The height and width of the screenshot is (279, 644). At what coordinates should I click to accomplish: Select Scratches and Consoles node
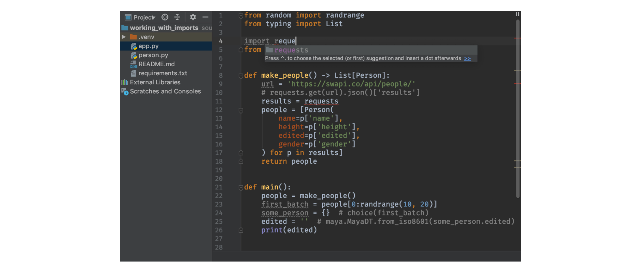point(166,91)
